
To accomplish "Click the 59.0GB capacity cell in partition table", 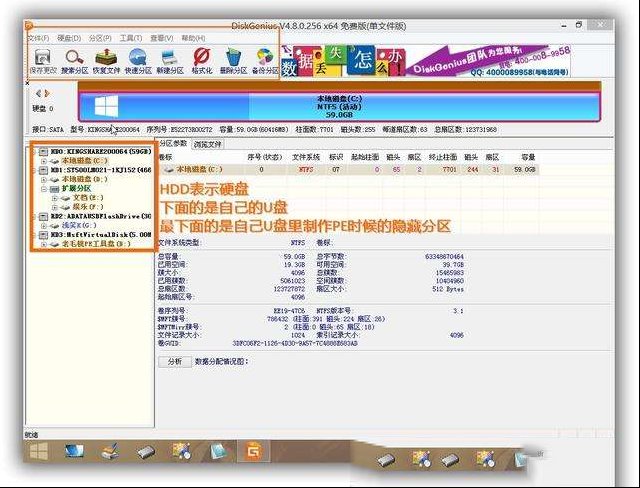I will pos(524,169).
